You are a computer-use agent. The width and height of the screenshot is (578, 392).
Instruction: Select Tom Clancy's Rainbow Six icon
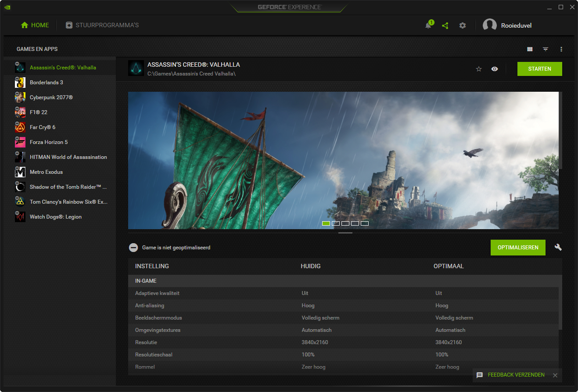click(x=20, y=202)
